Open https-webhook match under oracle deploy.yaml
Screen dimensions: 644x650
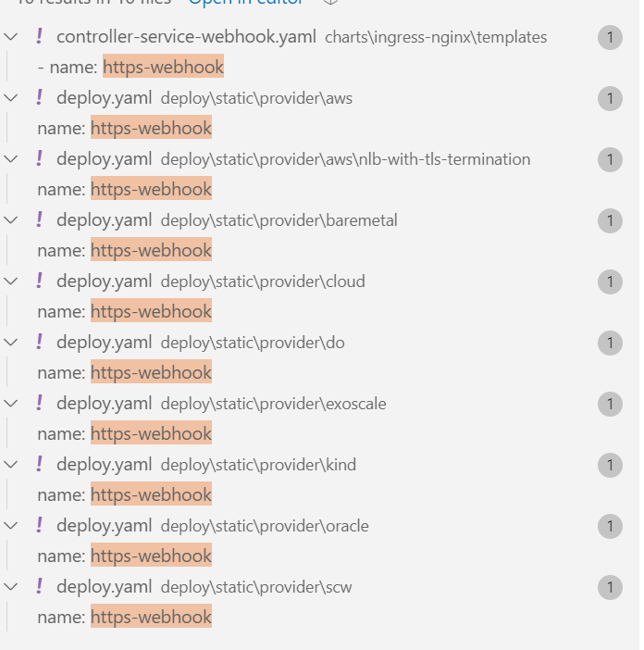pos(125,556)
